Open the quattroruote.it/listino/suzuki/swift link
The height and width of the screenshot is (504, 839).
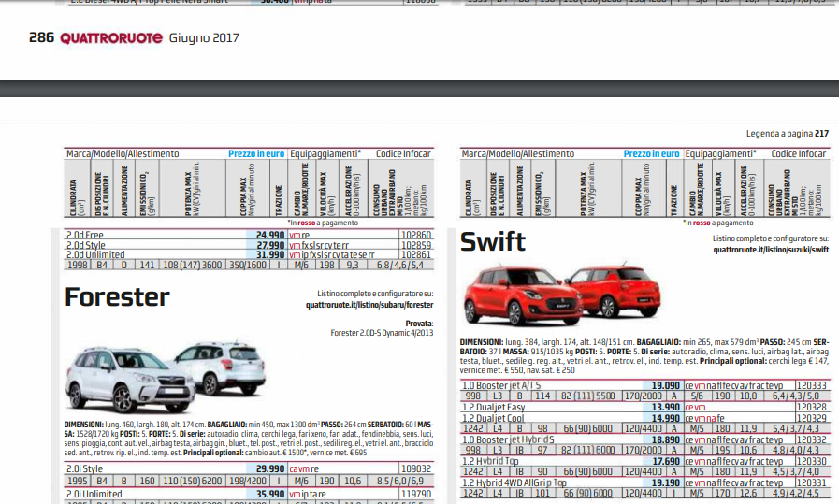pyautogui.click(x=771, y=250)
